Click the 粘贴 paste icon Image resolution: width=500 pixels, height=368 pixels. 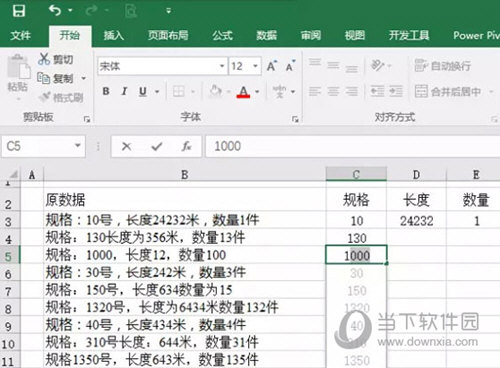click(18, 67)
